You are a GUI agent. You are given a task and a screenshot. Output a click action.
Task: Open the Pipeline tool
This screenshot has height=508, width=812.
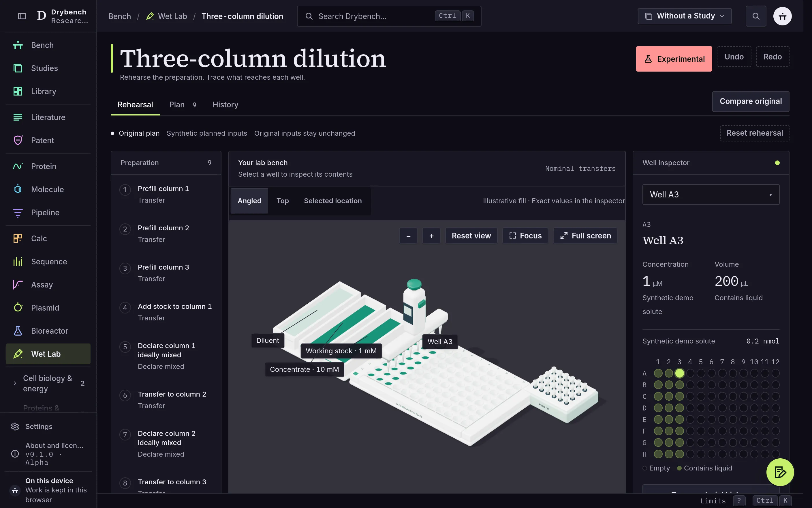pyautogui.click(x=48, y=213)
